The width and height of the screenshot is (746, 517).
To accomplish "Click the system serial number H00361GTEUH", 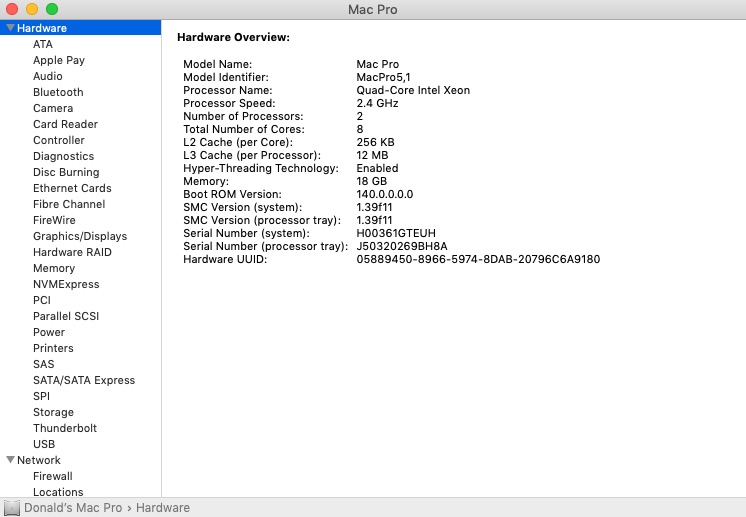I will point(396,233).
